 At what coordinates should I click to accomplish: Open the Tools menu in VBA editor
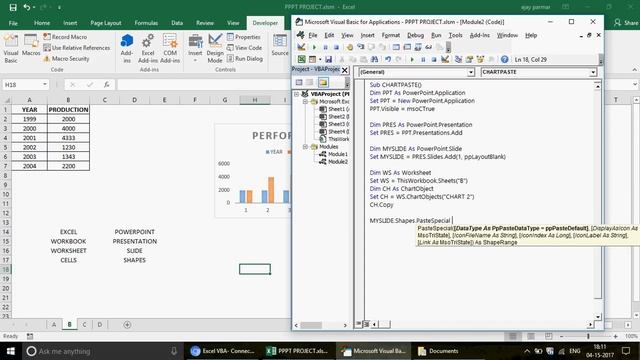coord(456,36)
